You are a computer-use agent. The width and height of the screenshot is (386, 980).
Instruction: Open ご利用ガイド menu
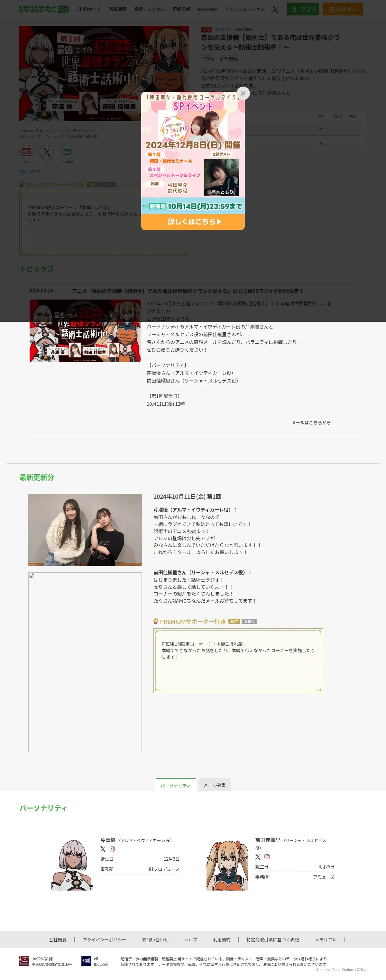coord(88,10)
